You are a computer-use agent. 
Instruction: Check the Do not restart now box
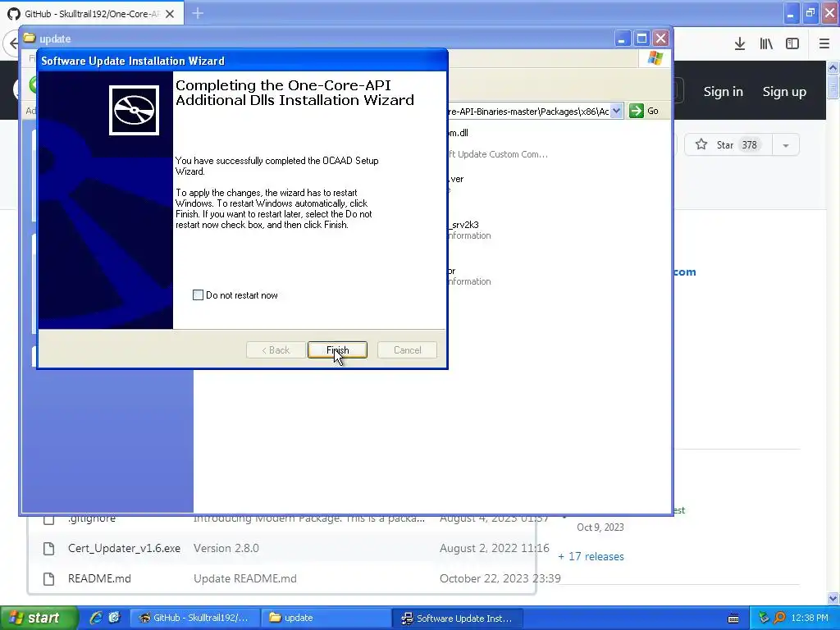(x=198, y=295)
